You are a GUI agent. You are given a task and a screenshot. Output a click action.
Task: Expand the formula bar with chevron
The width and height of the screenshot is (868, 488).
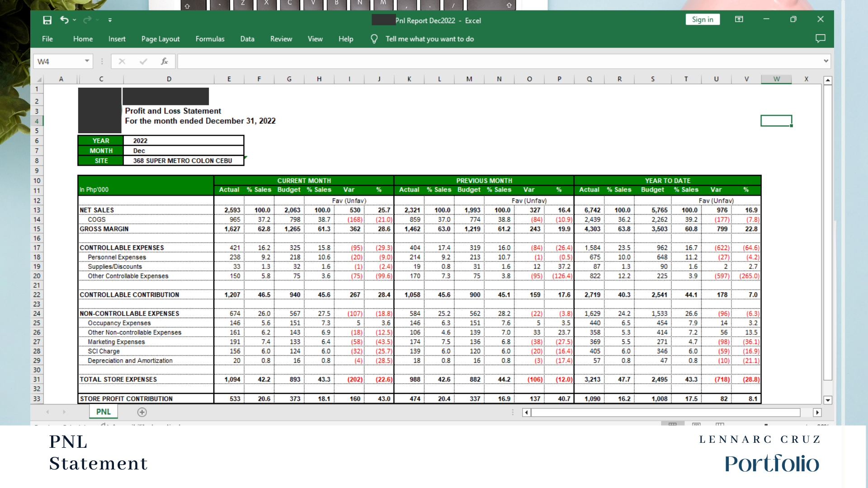coord(826,61)
